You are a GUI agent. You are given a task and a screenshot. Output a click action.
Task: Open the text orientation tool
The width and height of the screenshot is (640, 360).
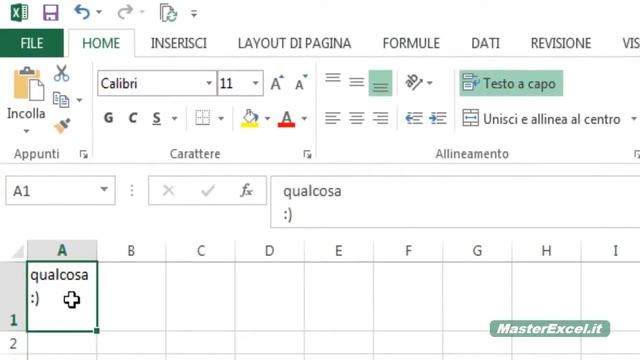click(x=414, y=82)
